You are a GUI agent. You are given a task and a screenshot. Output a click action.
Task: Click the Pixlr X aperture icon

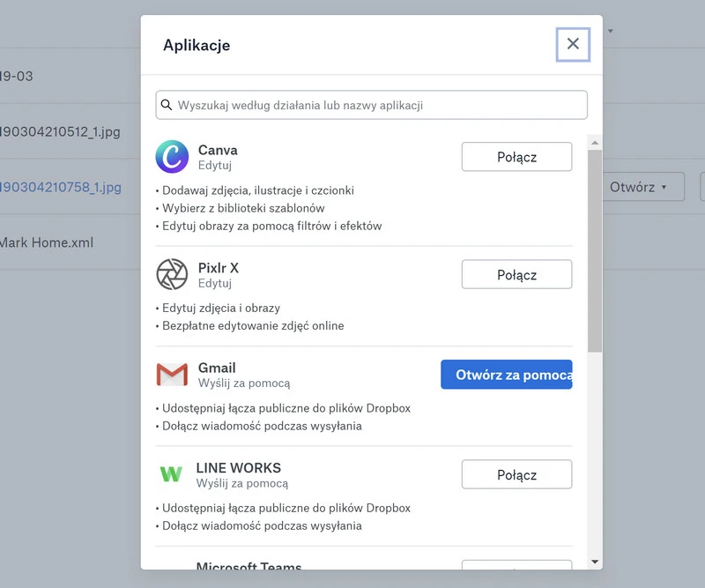coord(172,274)
